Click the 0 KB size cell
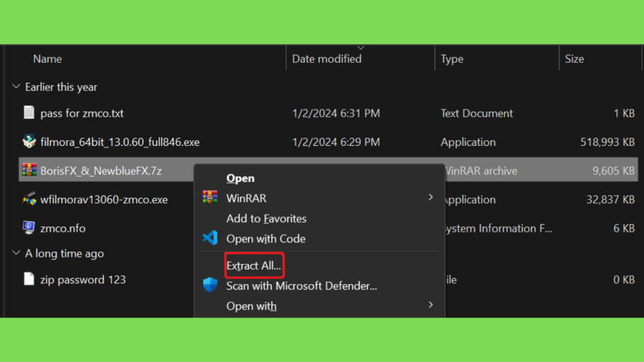This screenshot has width=644, height=362. click(625, 280)
